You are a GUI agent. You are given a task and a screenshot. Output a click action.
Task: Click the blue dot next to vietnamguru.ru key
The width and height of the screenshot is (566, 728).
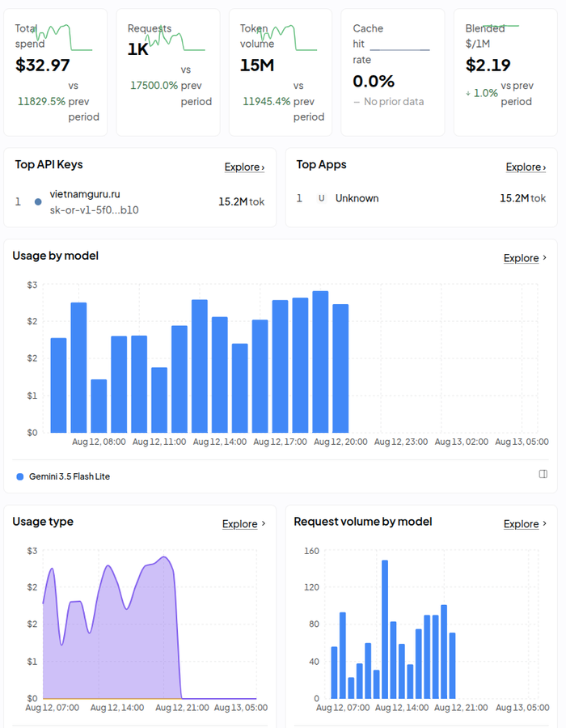(x=38, y=201)
